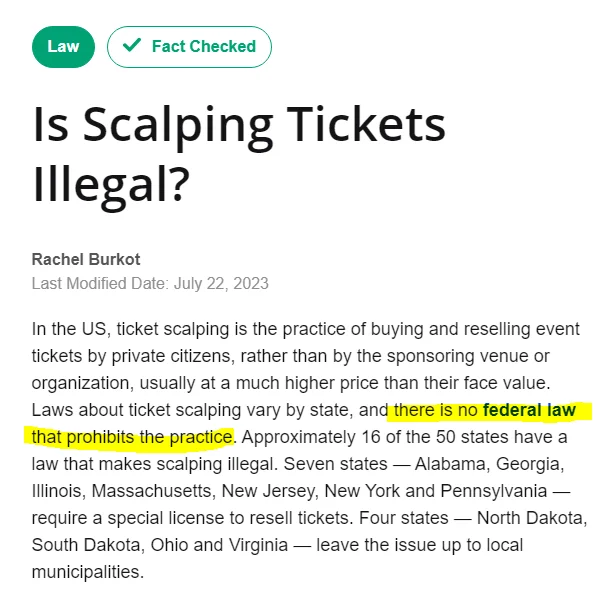This screenshot has height=602, width=612.
Task: Click the word municipalities at paragraph end
Action: (x=88, y=572)
